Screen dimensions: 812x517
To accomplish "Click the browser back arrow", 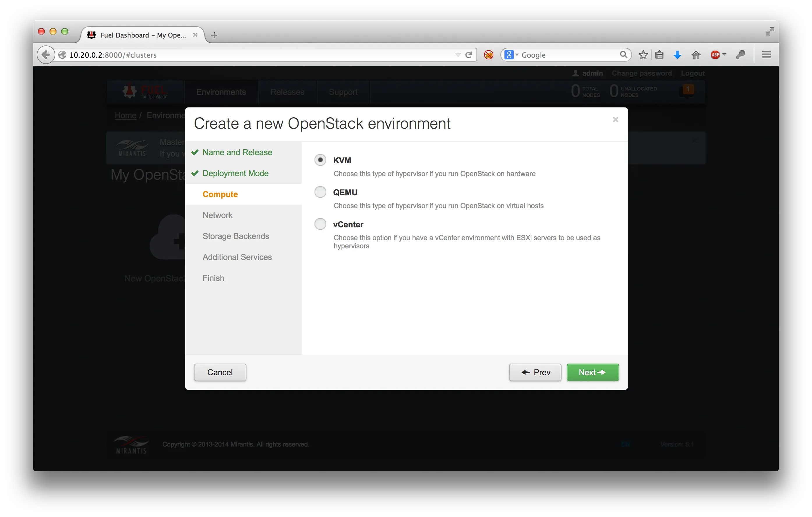I will coord(45,55).
